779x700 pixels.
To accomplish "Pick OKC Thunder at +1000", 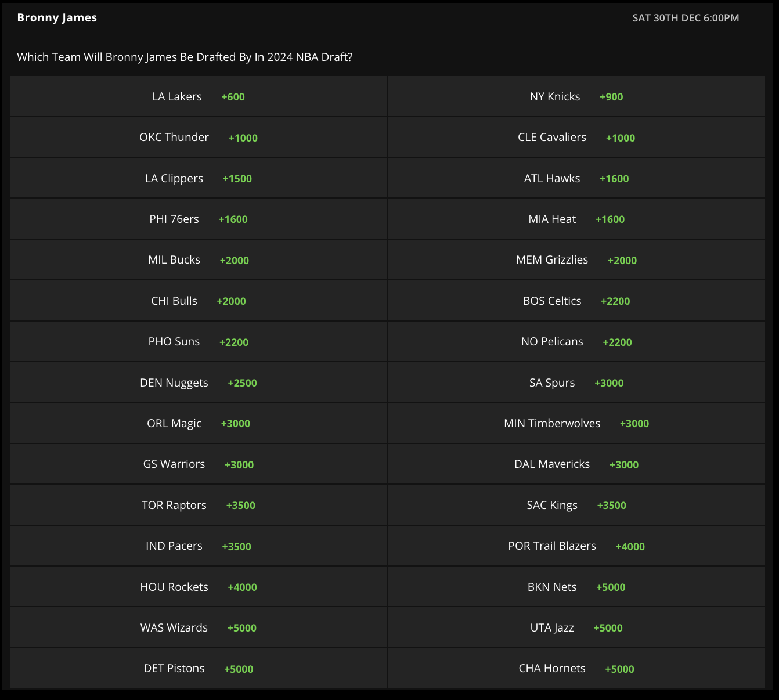I will point(199,138).
